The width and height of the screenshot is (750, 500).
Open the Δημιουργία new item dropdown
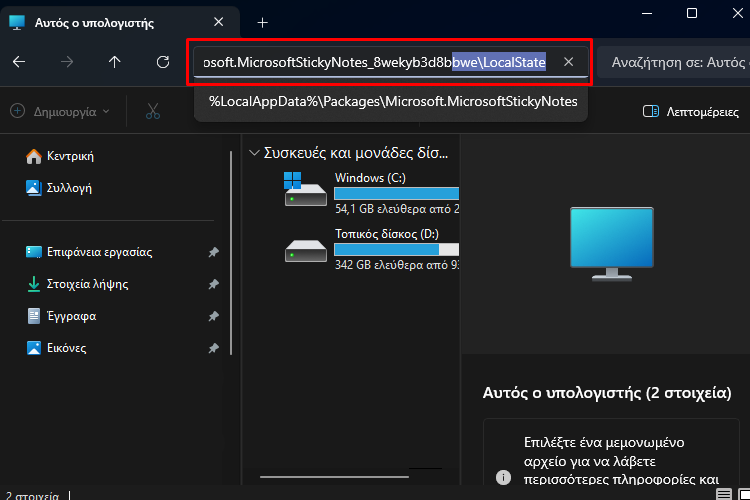coord(60,111)
